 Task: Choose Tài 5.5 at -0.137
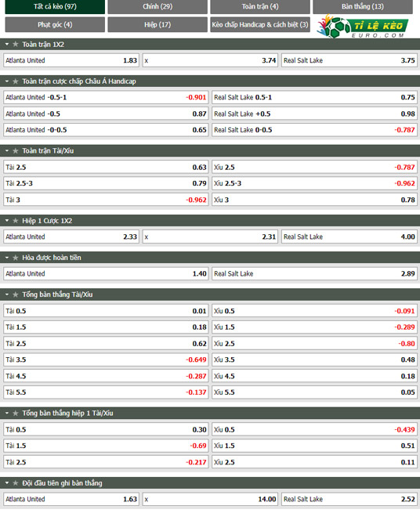tap(106, 392)
